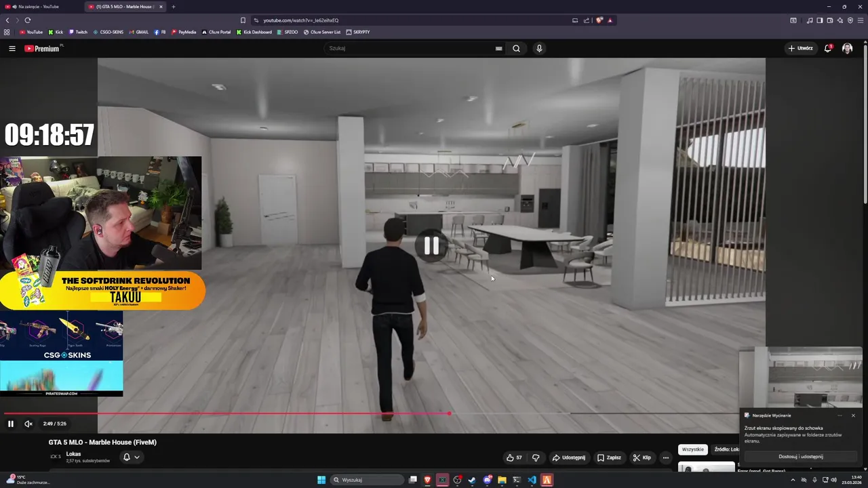Open the Kick Dashboard bookmark
Image resolution: width=868 pixels, height=488 pixels.
[254, 32]
